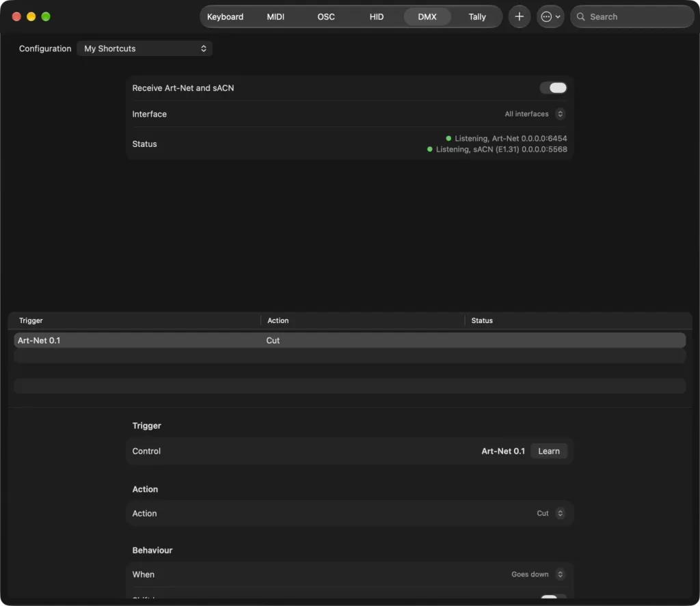Close the window with red button
700x606 pixels.
16,16
